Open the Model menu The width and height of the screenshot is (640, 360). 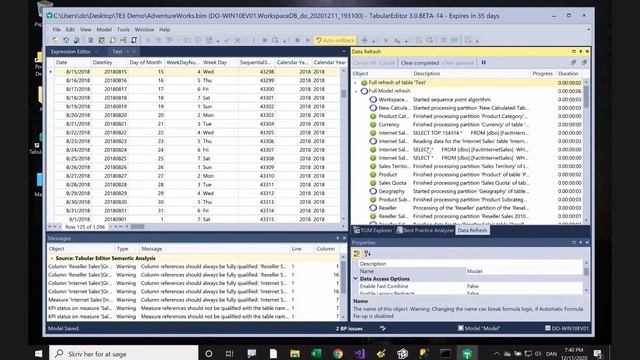coord(104,29)
